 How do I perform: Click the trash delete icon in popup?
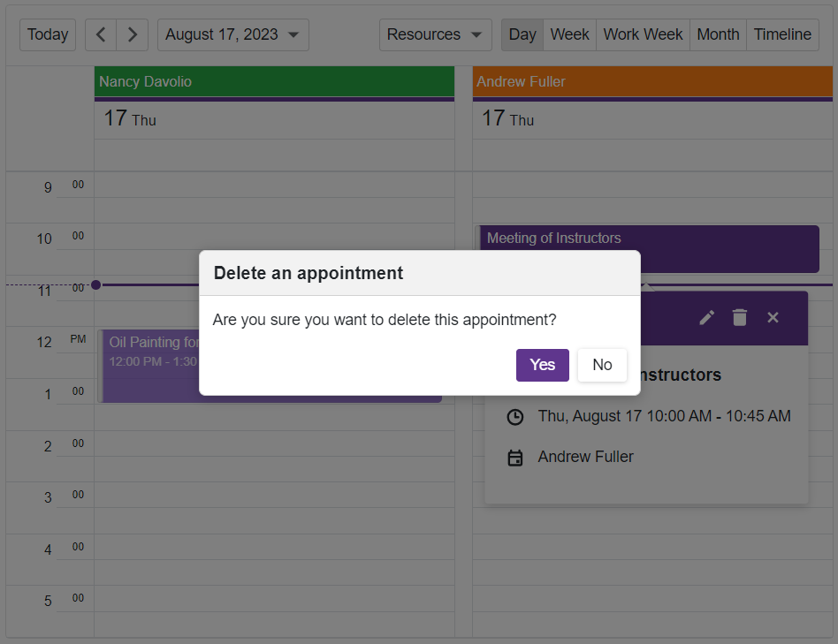click(740, 318)
